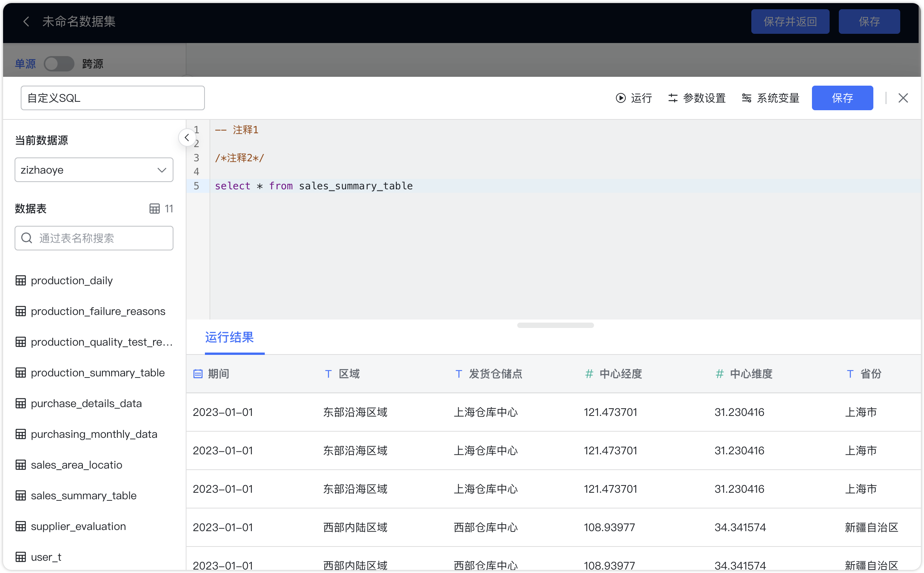Switch to the 运行结果 tab

point(229,337)
